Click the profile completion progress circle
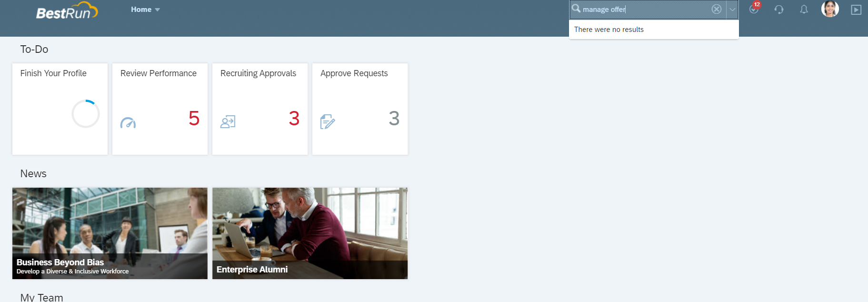This screenshot has height=302, width=868. coord(86,114)
